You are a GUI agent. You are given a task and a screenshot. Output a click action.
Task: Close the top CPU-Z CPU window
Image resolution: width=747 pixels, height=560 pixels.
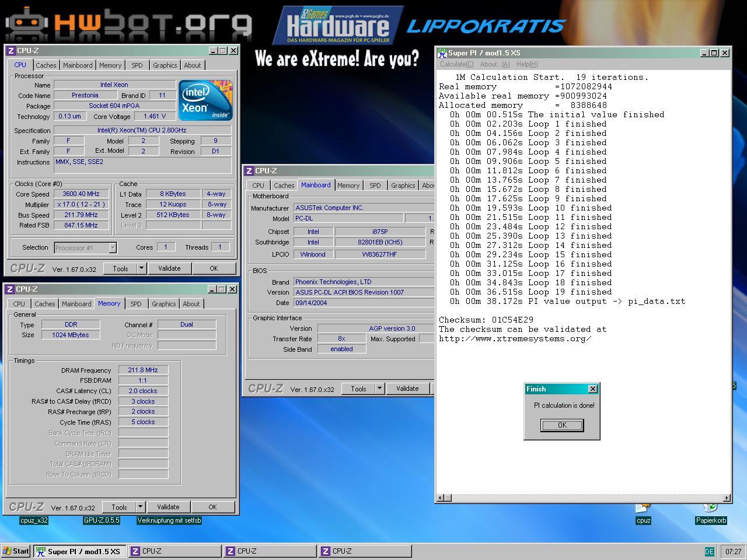point(233,51)
